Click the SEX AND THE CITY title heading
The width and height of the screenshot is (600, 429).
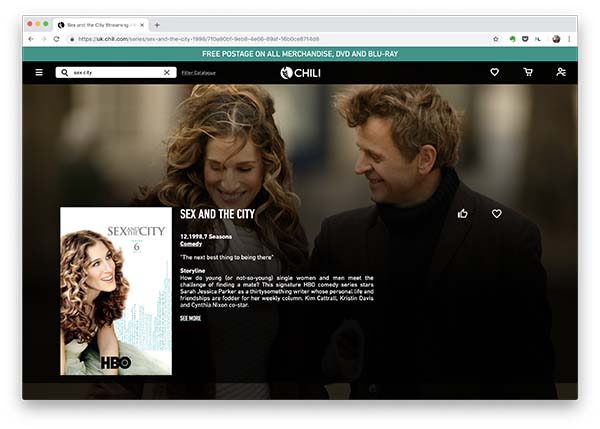click(217, 214)
